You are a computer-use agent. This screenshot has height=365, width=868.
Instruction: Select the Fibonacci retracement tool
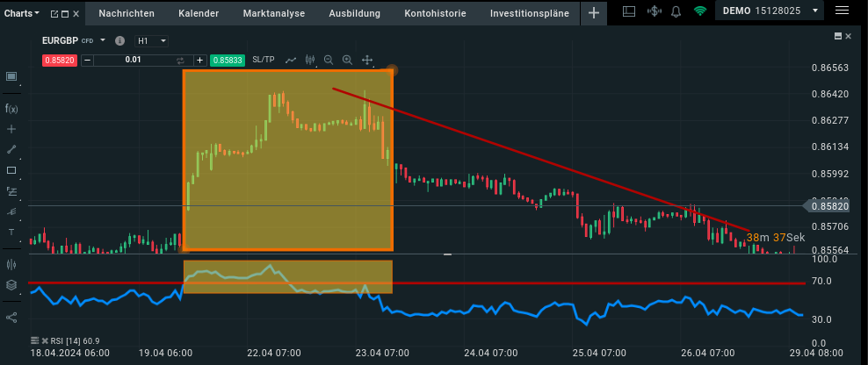pyautogui.click(x=11, y=191)
